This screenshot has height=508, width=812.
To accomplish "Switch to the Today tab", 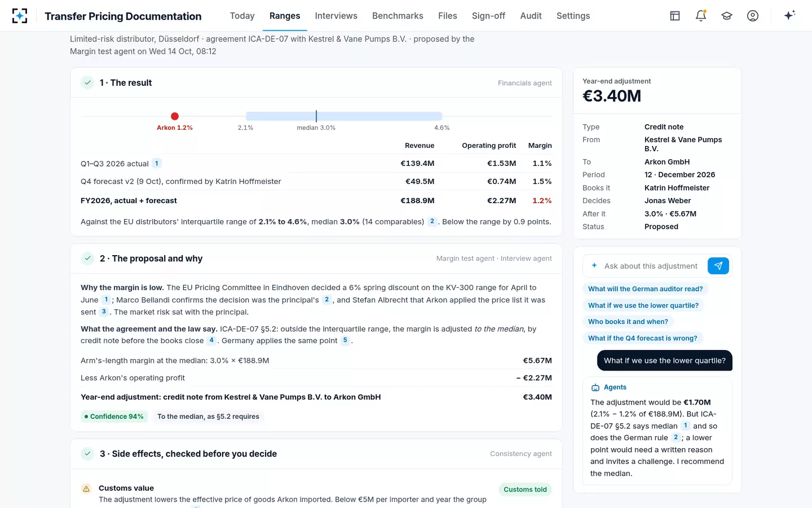I will coord(242,16).
